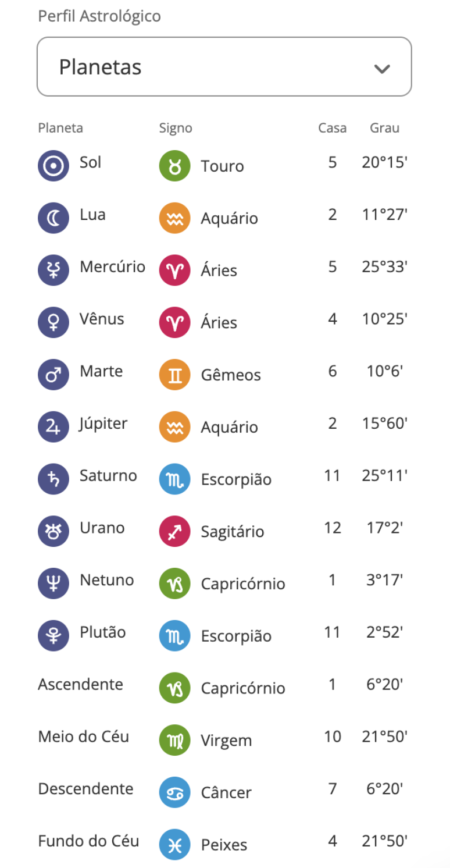
Task: Click the Virgem sign name text
Action: point(226,741)
